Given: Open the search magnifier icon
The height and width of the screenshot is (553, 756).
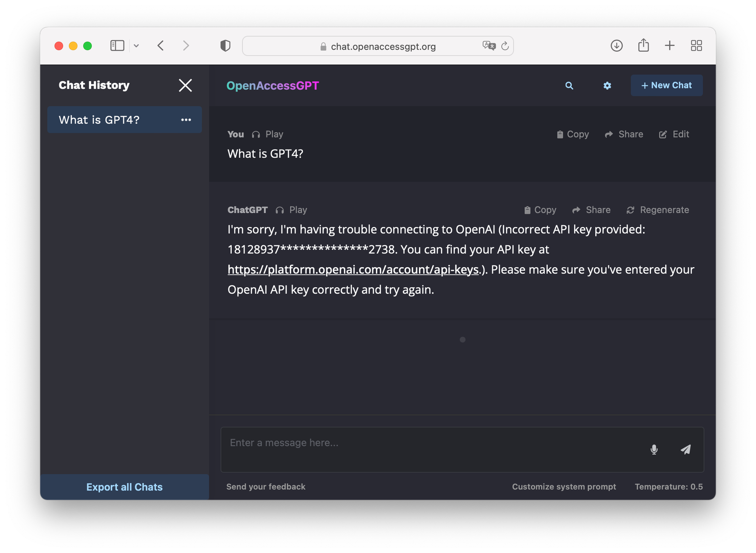Looking at the screenshot, I should pyautogui.click(x=569, y=86).
